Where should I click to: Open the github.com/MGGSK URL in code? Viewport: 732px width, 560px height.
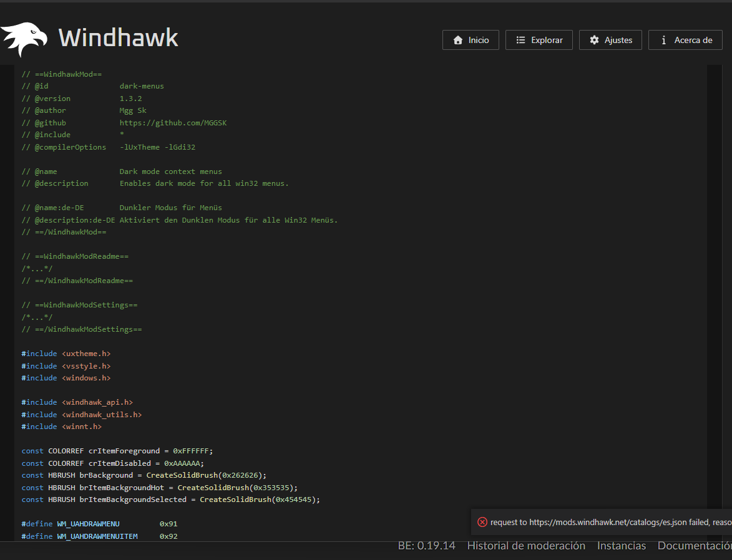(173, 123)
